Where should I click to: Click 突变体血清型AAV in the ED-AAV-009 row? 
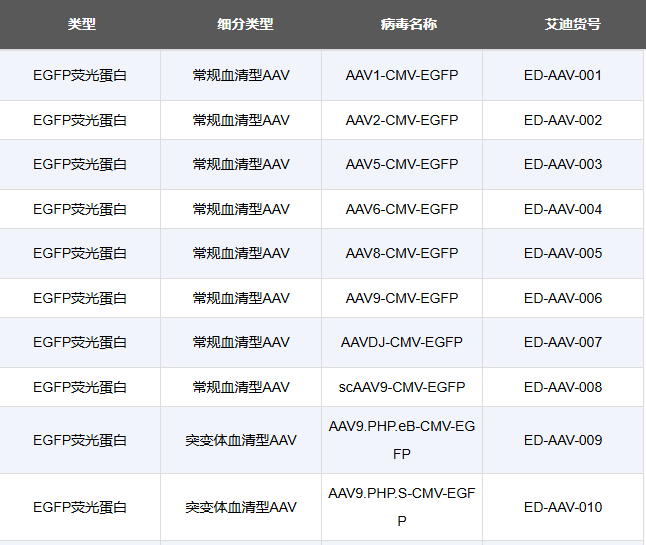point(241,440)
